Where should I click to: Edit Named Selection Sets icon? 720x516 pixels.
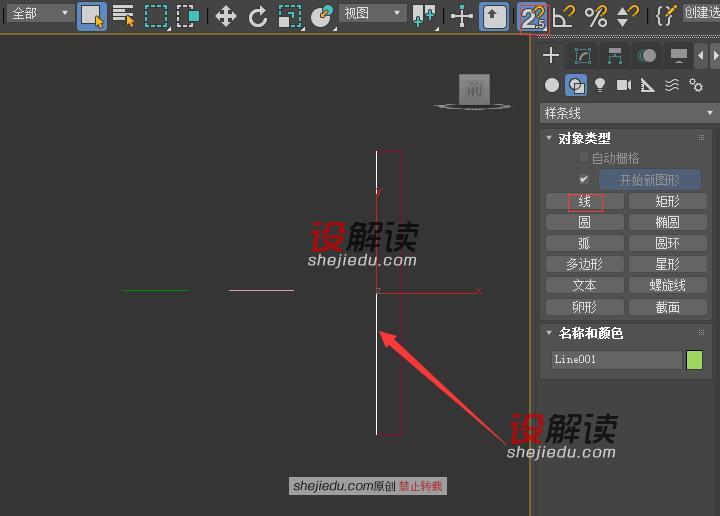[665, 17]
